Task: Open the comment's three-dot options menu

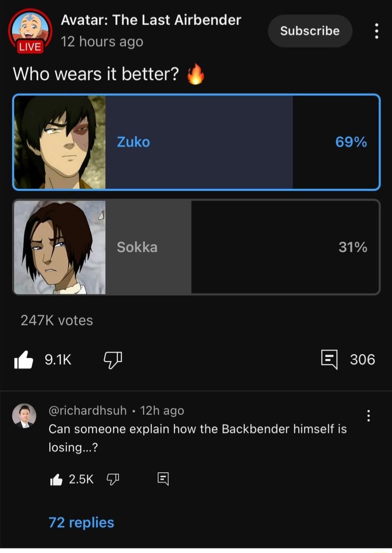Action: coord(368,415)
